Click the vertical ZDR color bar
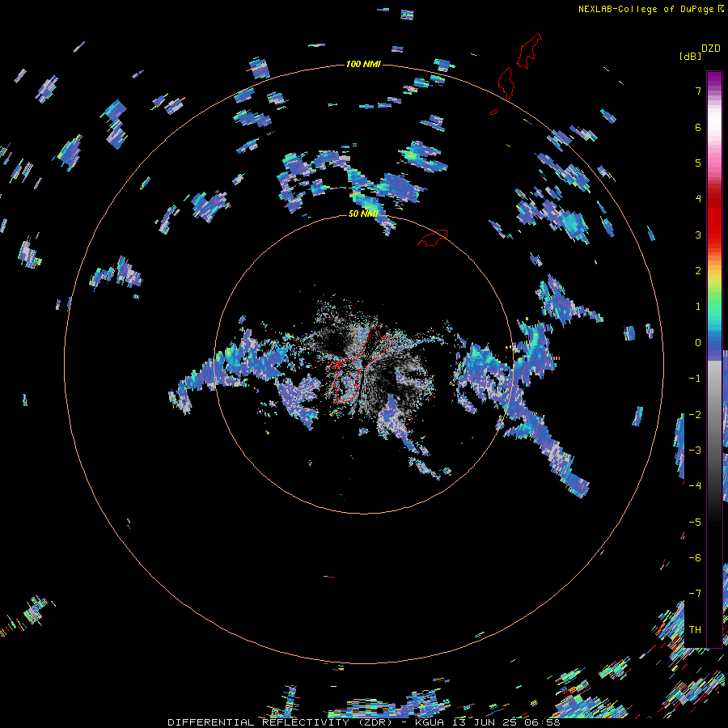Image resolution: width=728 pixels, height=728 pixels. (x=714, y=359)
